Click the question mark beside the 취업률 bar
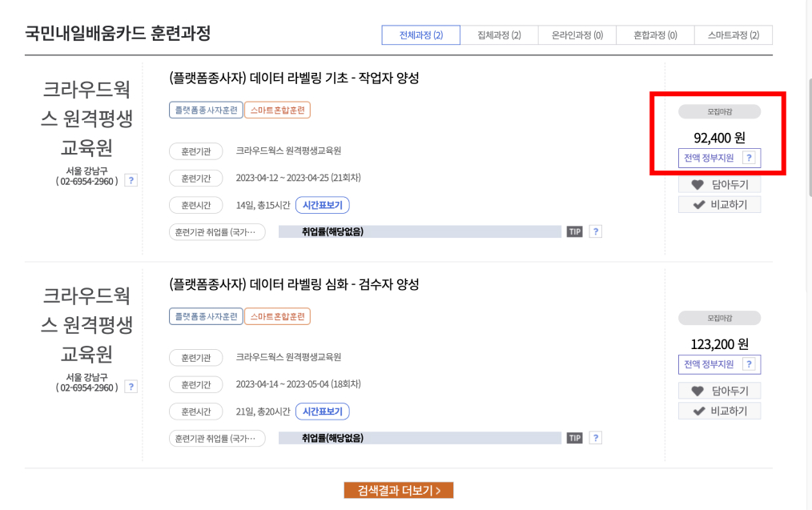 pos(594,231)
